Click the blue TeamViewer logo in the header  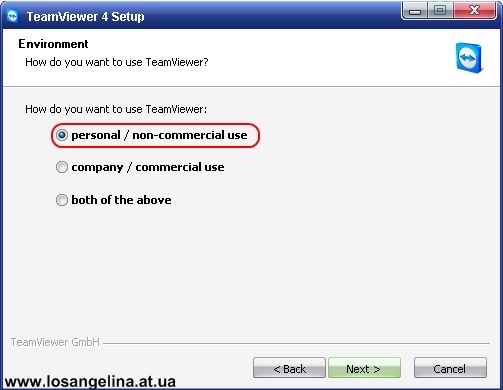[469, 58]
